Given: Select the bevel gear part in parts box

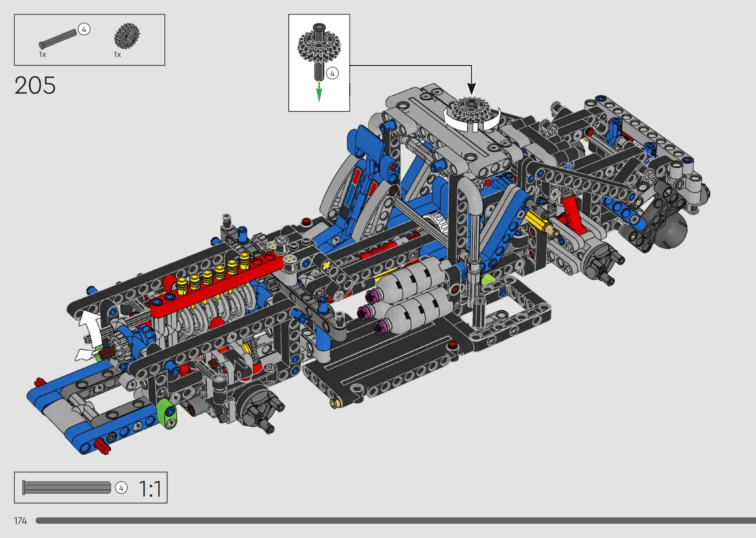Looking at the screenshot, I should point(127,36).
